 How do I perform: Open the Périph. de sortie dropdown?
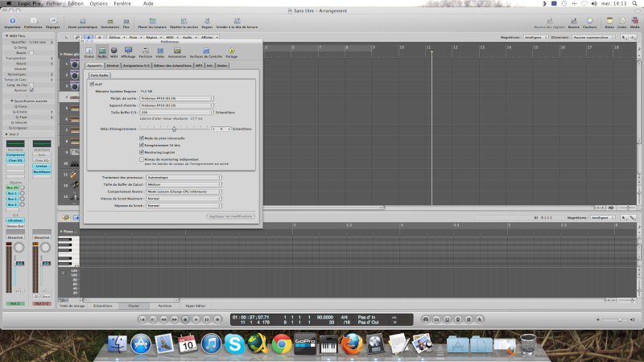[x=176, y=98]
